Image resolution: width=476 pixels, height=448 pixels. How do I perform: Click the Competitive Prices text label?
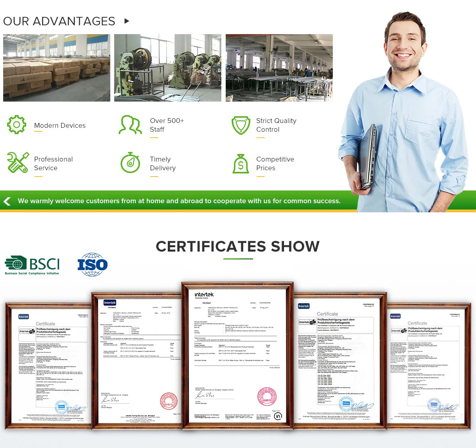point(275,163)
